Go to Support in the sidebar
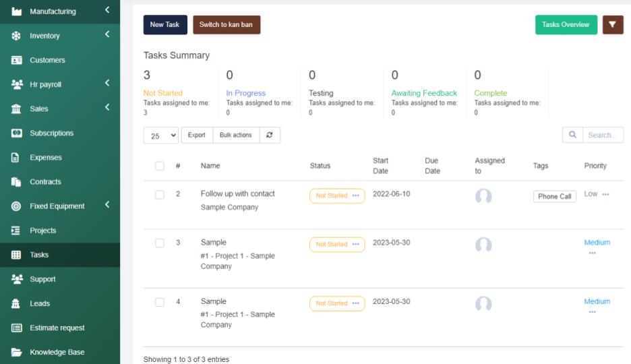 42,279
